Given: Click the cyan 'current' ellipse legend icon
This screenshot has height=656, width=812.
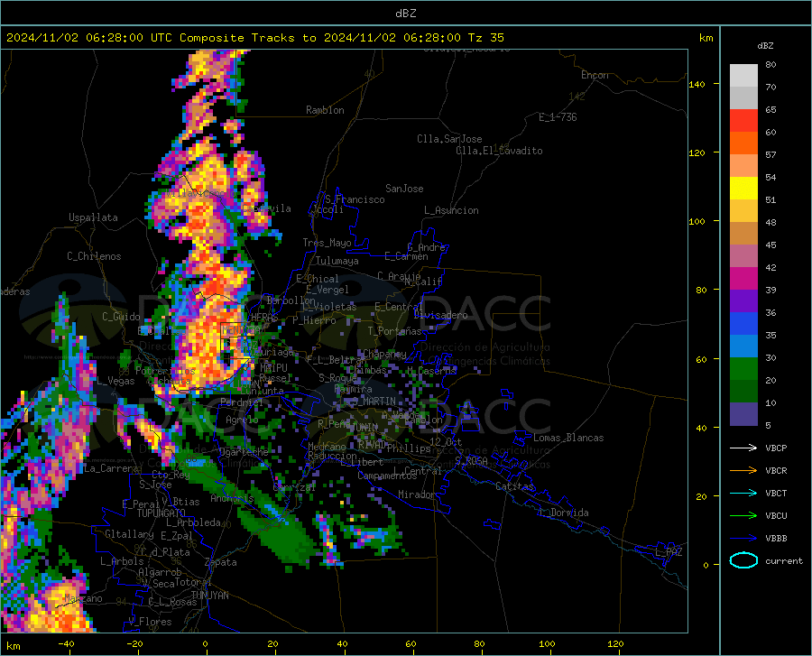Looking at the screenshot, I should point(743,560).
